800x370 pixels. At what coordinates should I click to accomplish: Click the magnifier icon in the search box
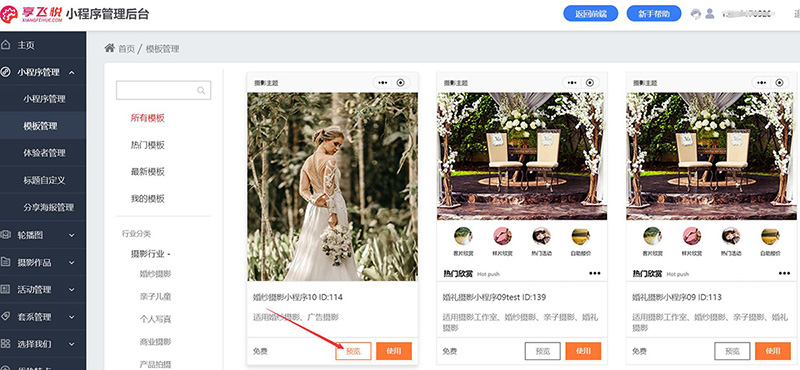201,90
